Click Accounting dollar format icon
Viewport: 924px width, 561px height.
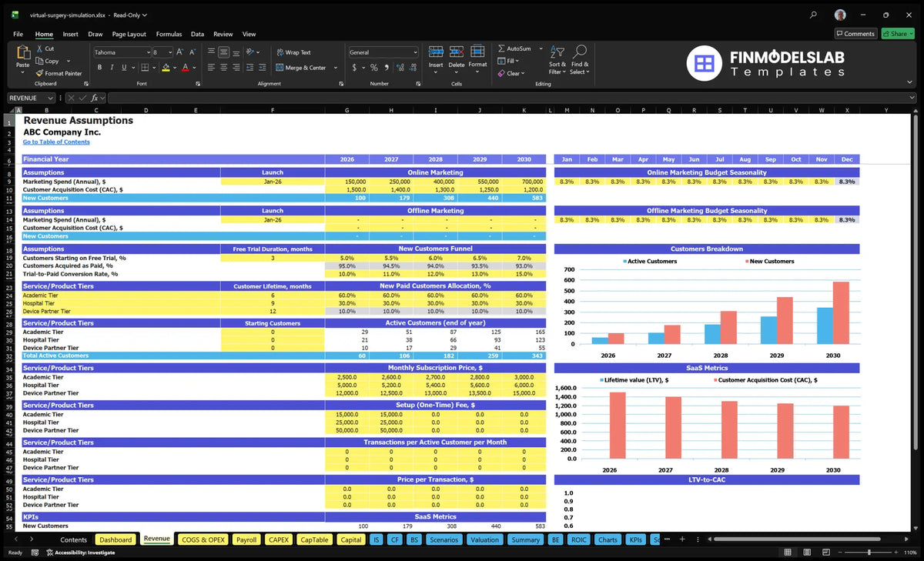tap(354, 68)
